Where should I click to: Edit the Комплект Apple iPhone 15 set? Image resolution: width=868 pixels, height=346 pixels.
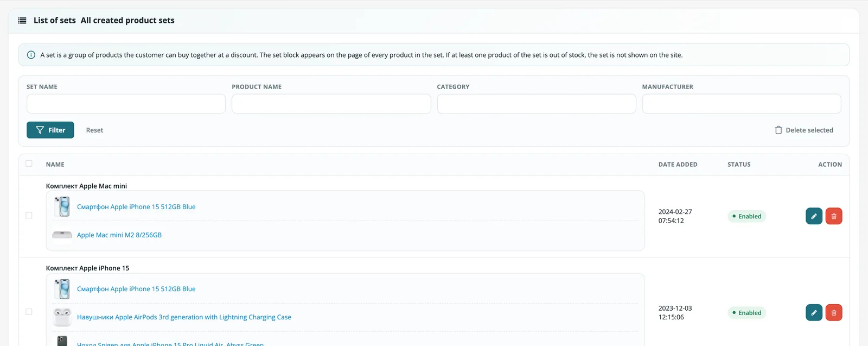[x=814, y=313]
